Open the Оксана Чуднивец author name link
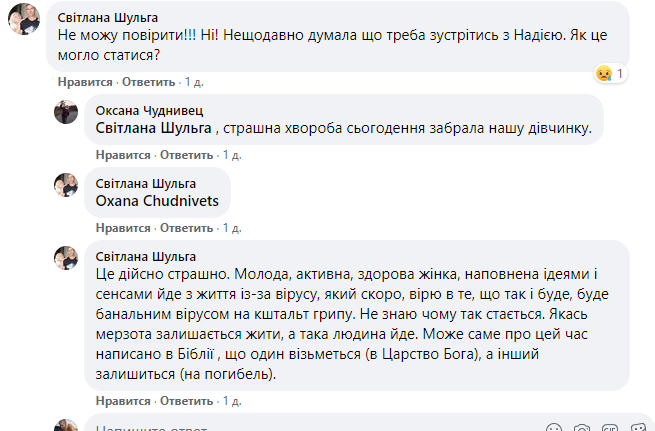Viewport: 655px width, 431px height. pyautogui.click(x=149, y=110)
